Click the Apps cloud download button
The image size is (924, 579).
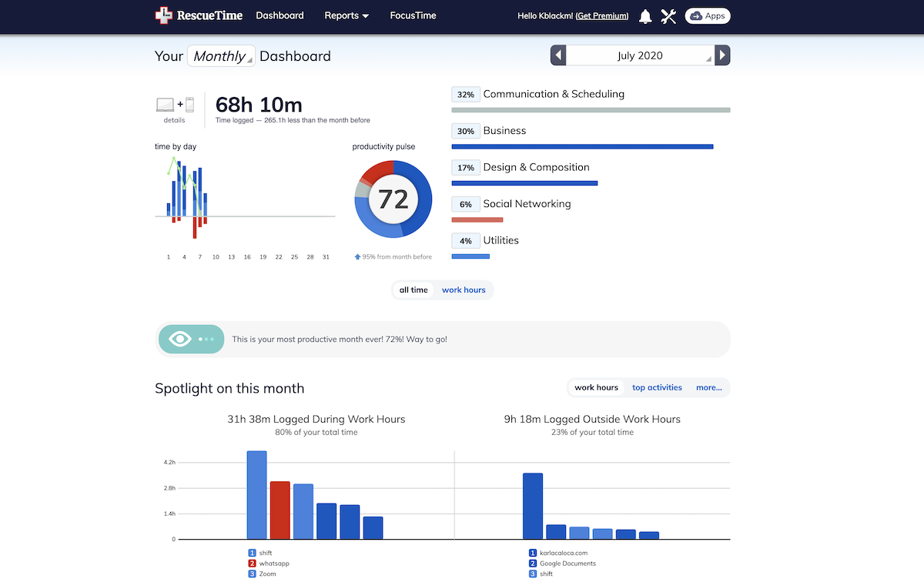click(707, 16)
